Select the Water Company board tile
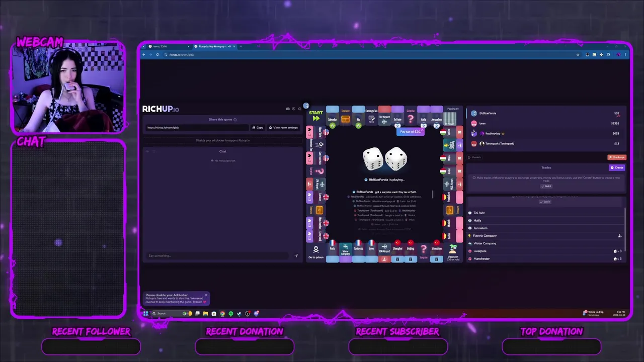 pos(345,253)
